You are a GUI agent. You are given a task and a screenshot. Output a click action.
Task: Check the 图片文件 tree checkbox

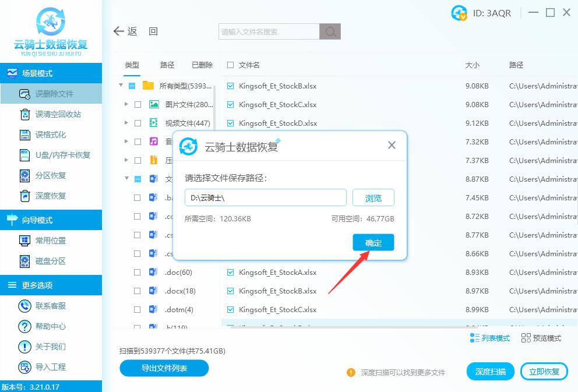[138, 105]
